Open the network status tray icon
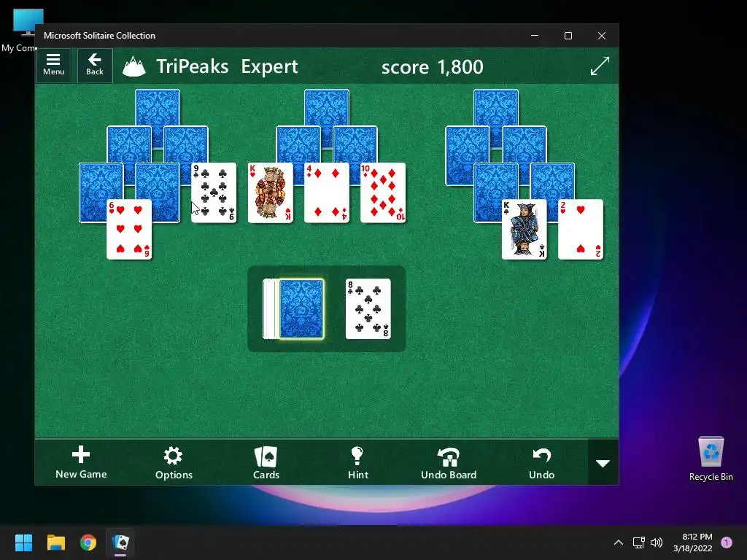The image size is (747, 560). [x=638, y=542]
